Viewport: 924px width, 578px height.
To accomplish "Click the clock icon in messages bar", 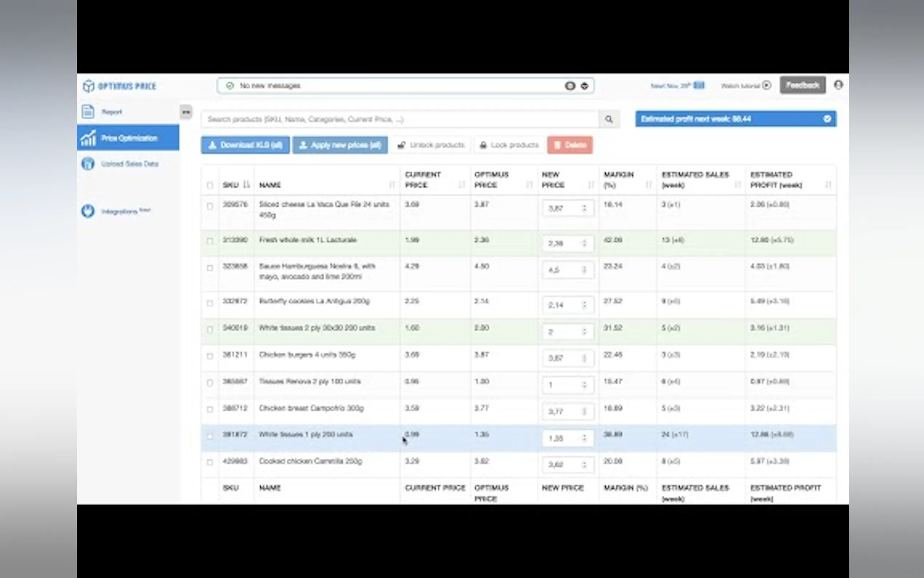I will click(x=570, y=86).
